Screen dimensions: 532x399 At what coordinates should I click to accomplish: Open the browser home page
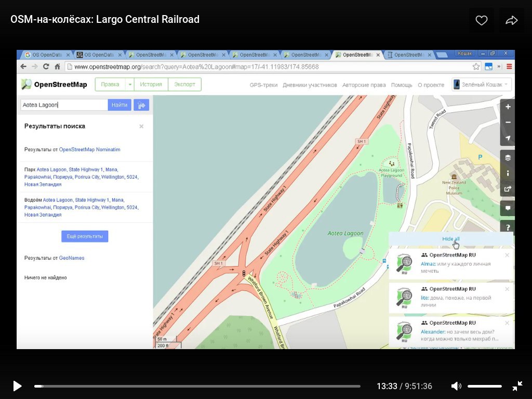(57, 66)
